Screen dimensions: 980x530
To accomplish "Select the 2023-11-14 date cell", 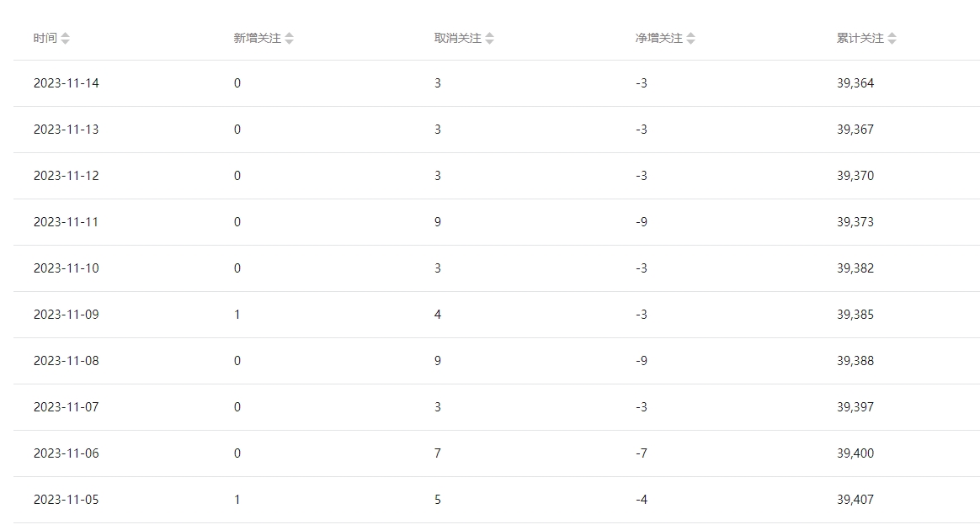I will tap(67, 83).
